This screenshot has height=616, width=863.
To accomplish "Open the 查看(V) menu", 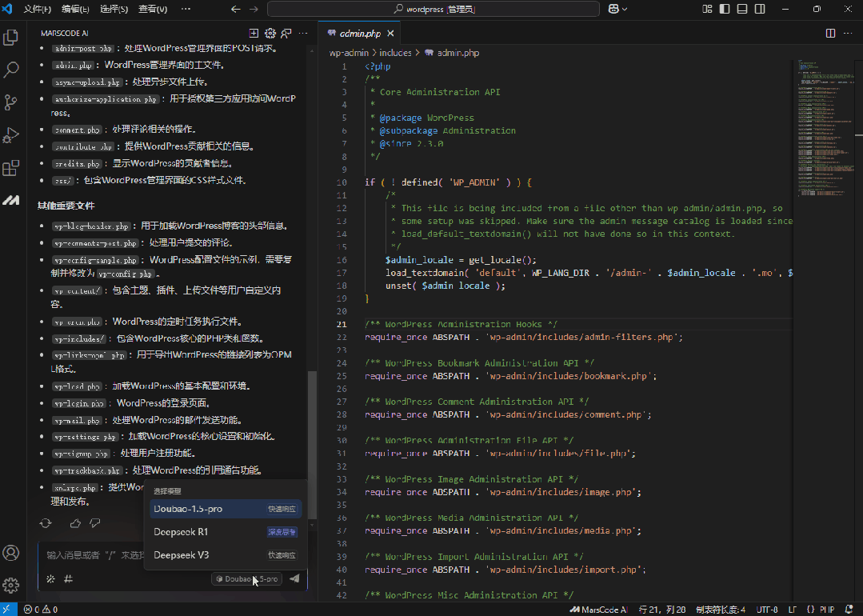I will tap(153, 9).
